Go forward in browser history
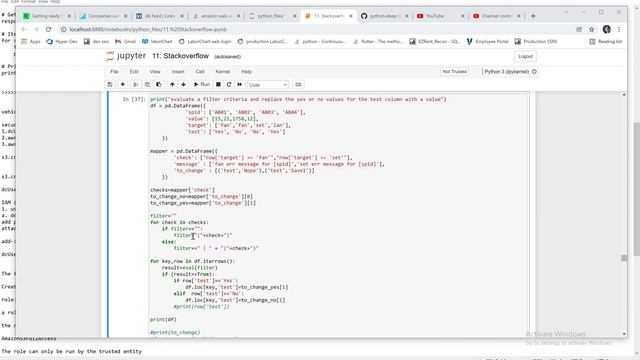 point(36,29)
